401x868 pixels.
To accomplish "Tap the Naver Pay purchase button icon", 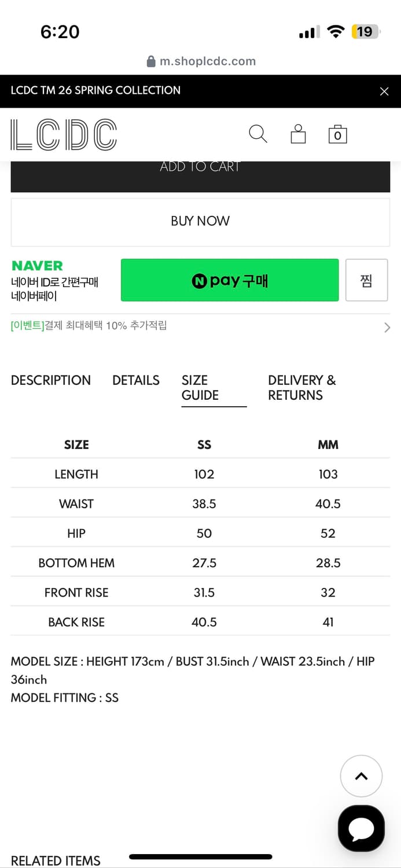I will pyautogui.click(x=229, y=280).
